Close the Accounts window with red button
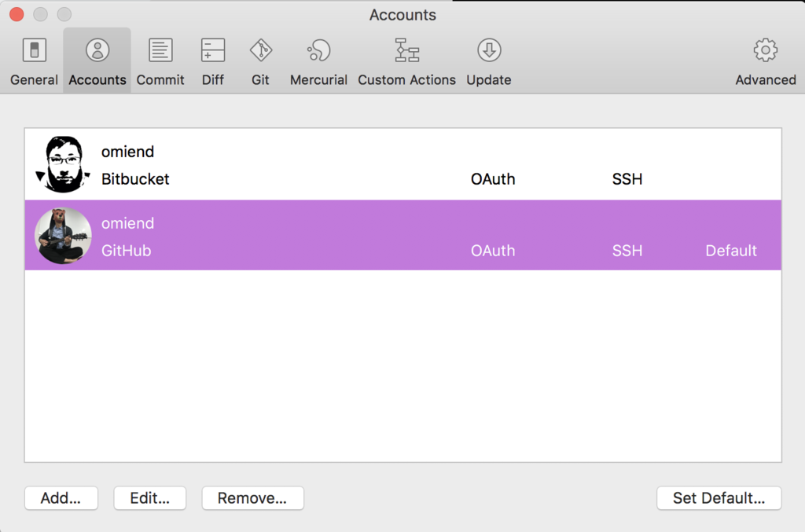 pos(17,14)
